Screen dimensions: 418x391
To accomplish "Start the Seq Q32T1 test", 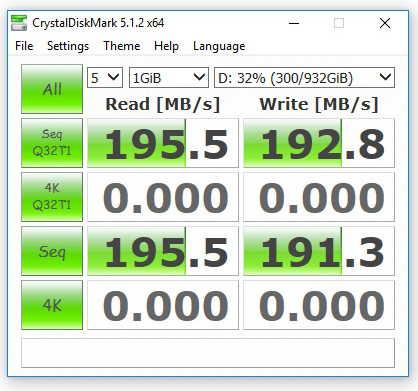I will (x=52, y=143).
